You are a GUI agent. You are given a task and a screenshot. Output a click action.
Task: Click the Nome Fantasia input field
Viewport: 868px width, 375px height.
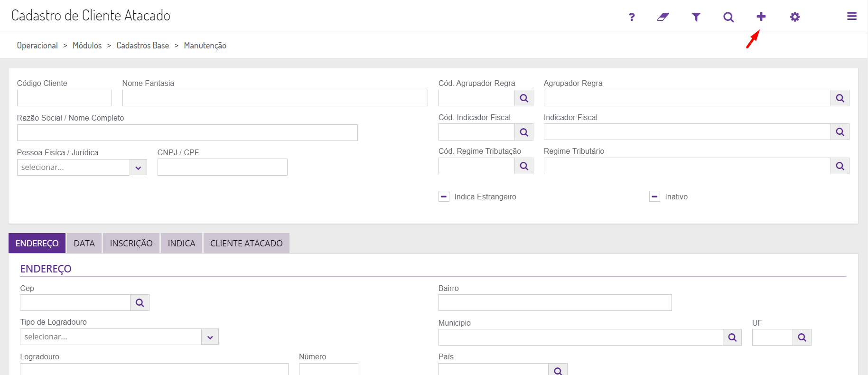[275, 98]
